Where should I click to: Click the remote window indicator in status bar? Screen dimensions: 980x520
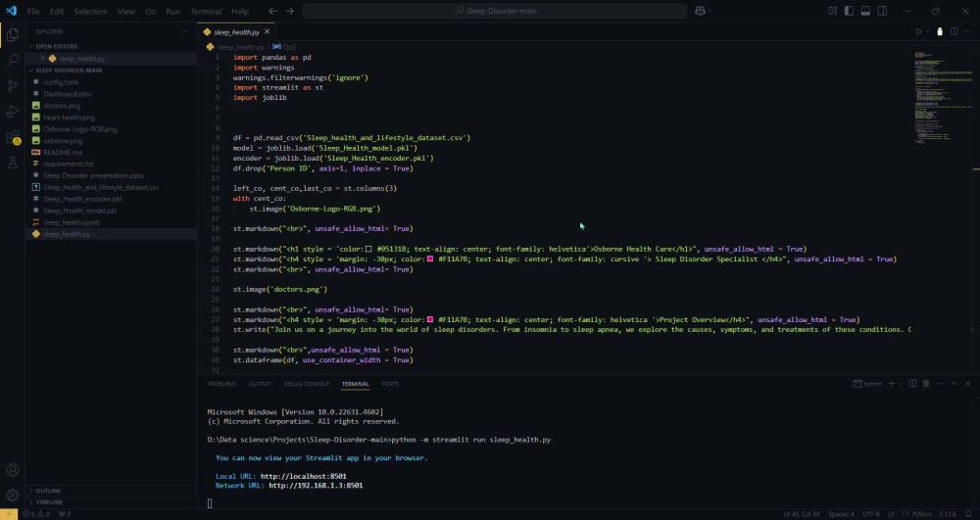pos(9,514)
